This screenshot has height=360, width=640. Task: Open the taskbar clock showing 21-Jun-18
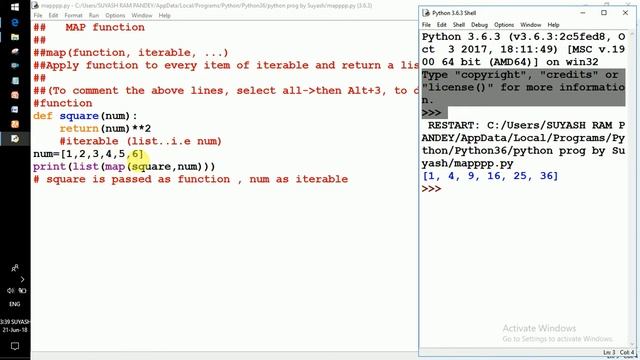point(15,326)
